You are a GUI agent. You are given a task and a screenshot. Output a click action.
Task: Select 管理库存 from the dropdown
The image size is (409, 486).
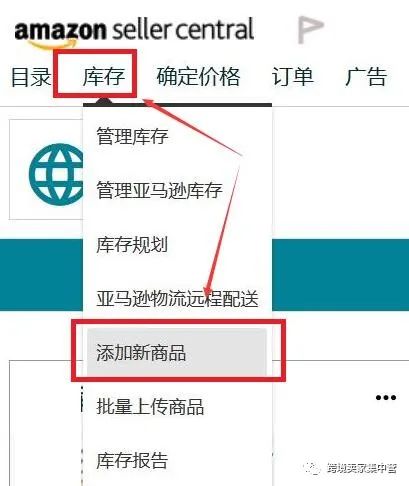click(132, 136)
